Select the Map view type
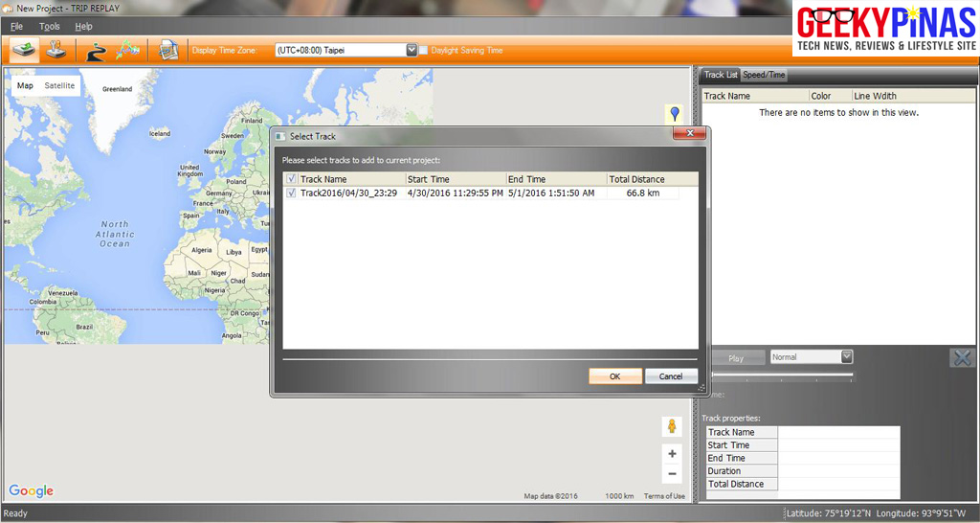The width and height of the screenshot is (980, 523). (x=25, y=85)
